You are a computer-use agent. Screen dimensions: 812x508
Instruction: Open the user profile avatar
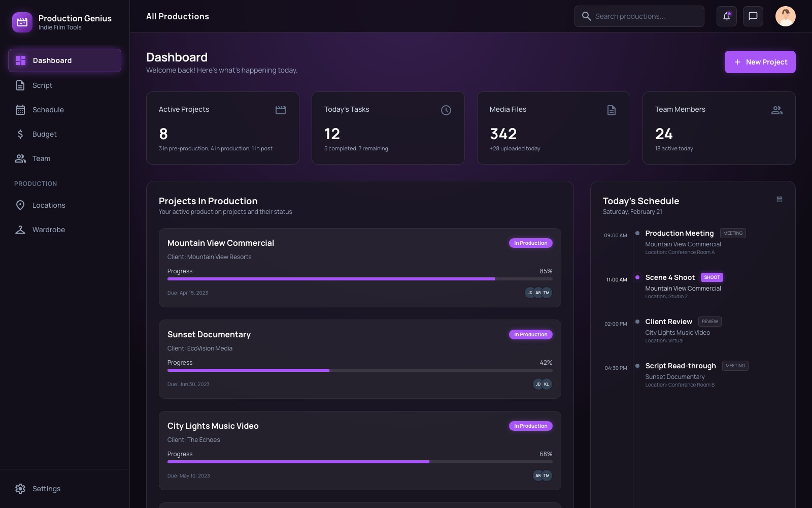786,16
